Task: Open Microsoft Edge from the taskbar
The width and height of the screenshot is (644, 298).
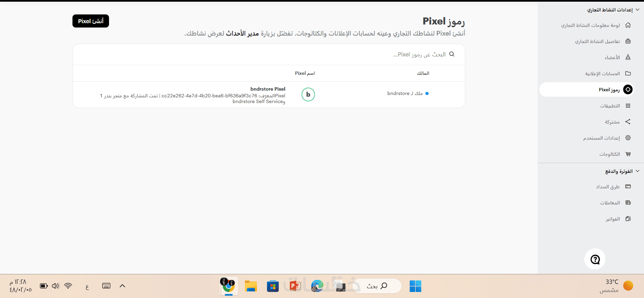Action: pyautogui.click(x=317, y=286)
